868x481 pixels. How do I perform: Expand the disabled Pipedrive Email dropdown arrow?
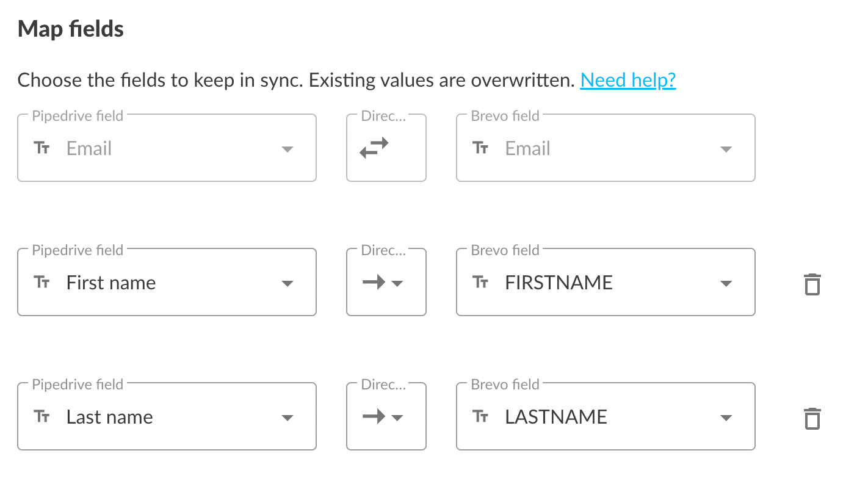(287, 149)
